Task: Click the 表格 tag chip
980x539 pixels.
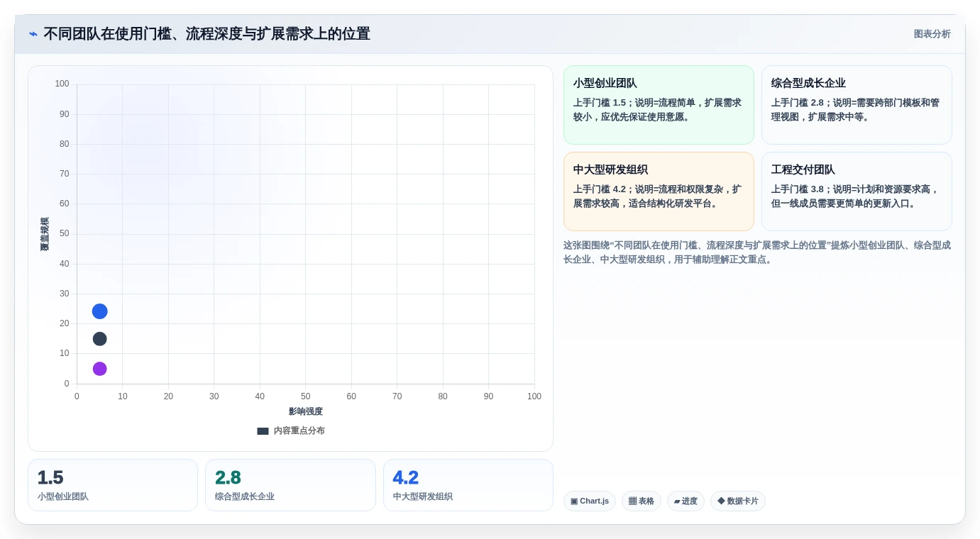Action: 641,501
